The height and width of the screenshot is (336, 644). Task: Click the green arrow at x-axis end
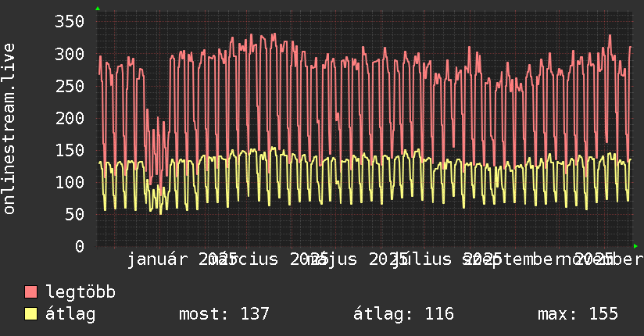point(635,246)
